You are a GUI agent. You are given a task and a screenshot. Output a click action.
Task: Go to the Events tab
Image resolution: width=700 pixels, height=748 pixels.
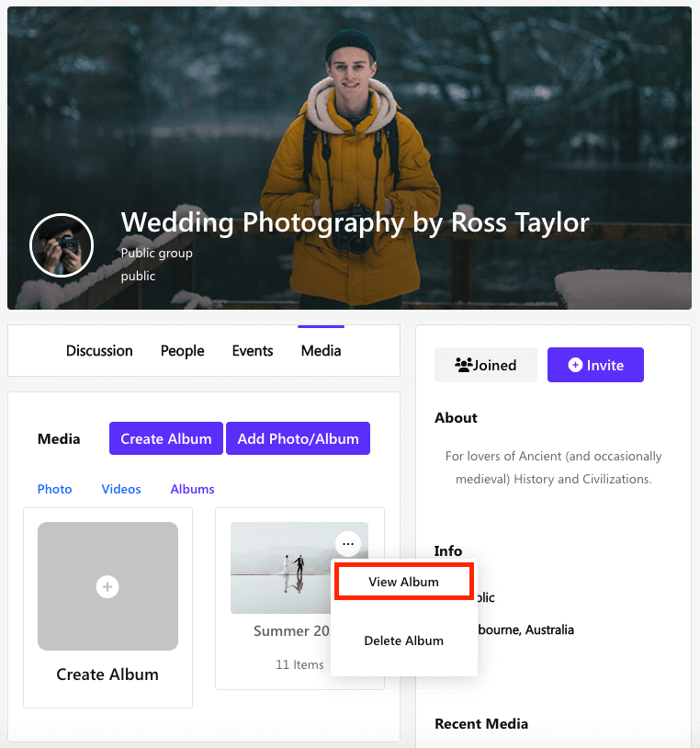coord(253,351)
